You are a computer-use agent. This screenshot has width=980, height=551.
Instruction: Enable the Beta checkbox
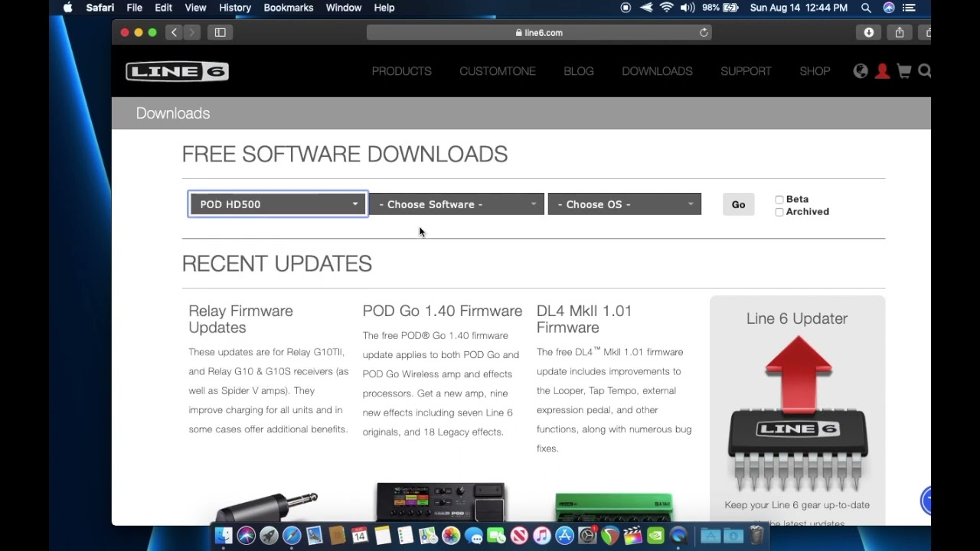coord(779,200)
